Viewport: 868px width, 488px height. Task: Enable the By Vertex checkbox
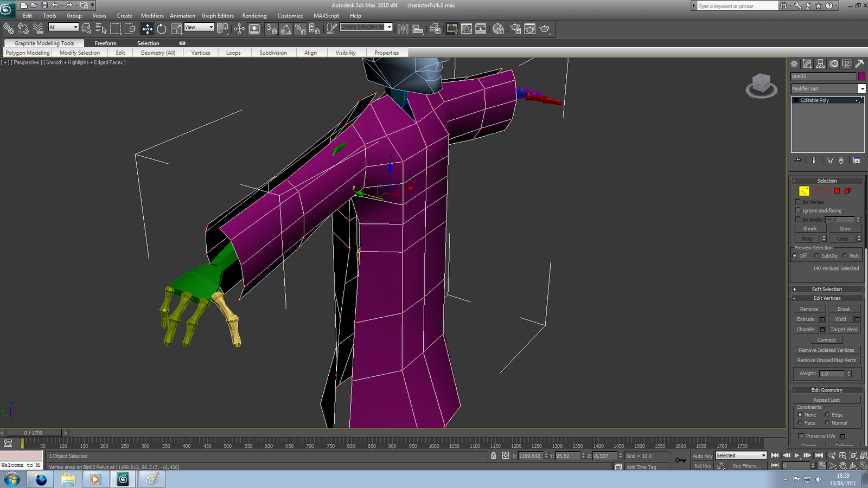tap(797, 201)
